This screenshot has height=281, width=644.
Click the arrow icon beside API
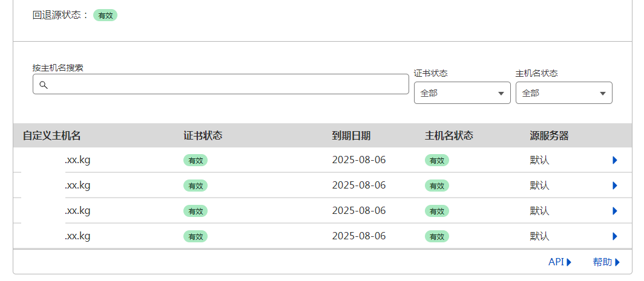[569, 262]
